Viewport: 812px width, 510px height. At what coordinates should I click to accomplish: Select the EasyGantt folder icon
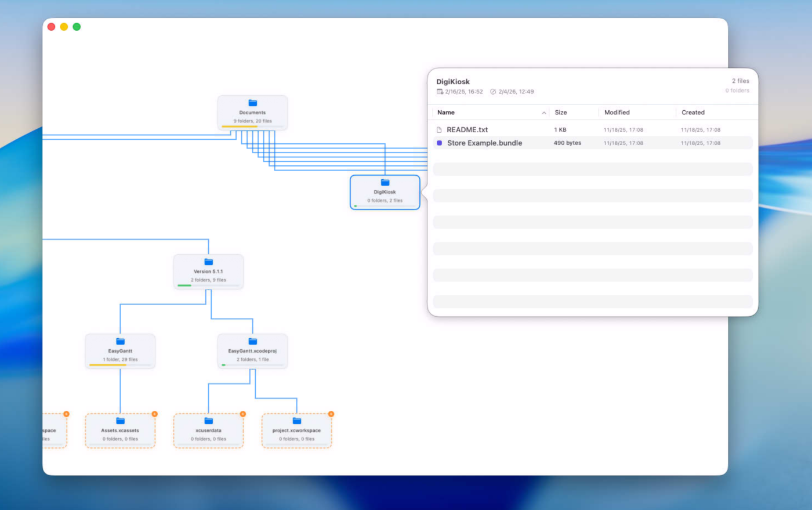click(120, 342)
